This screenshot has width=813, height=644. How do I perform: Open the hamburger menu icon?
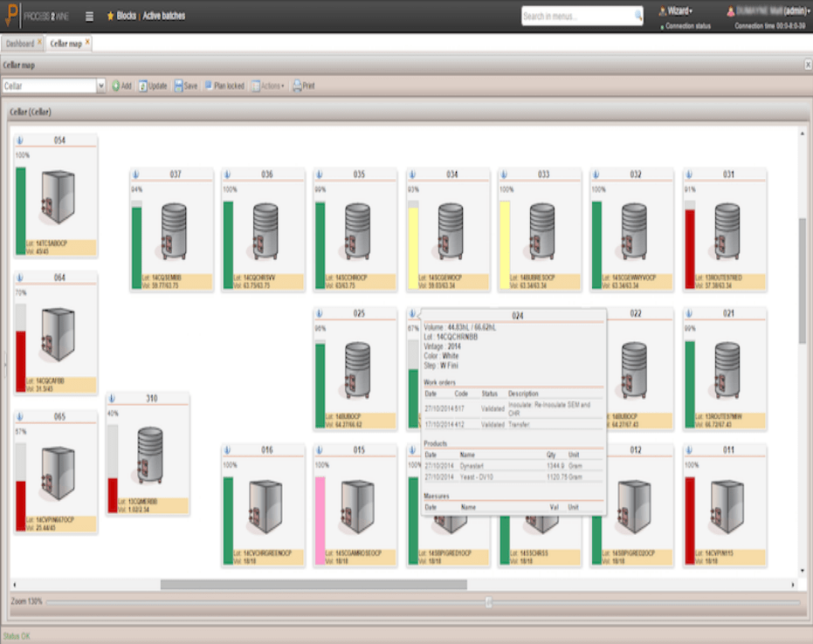pyautogui.click(x=89, y=16)
